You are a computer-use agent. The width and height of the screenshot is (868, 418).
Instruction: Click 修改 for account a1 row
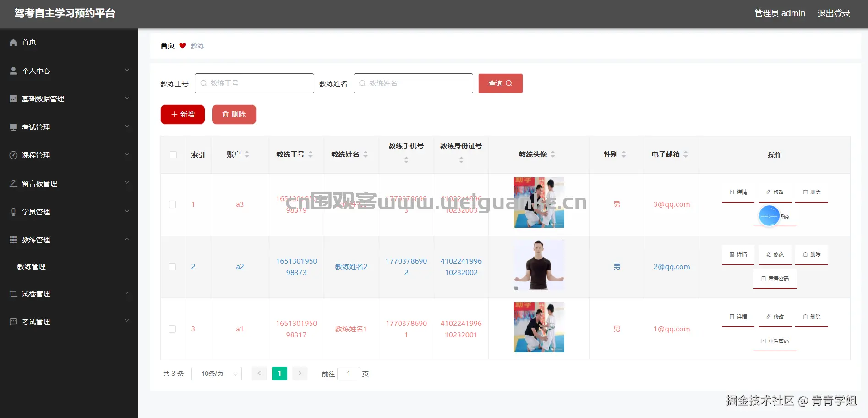pos(775,317)
